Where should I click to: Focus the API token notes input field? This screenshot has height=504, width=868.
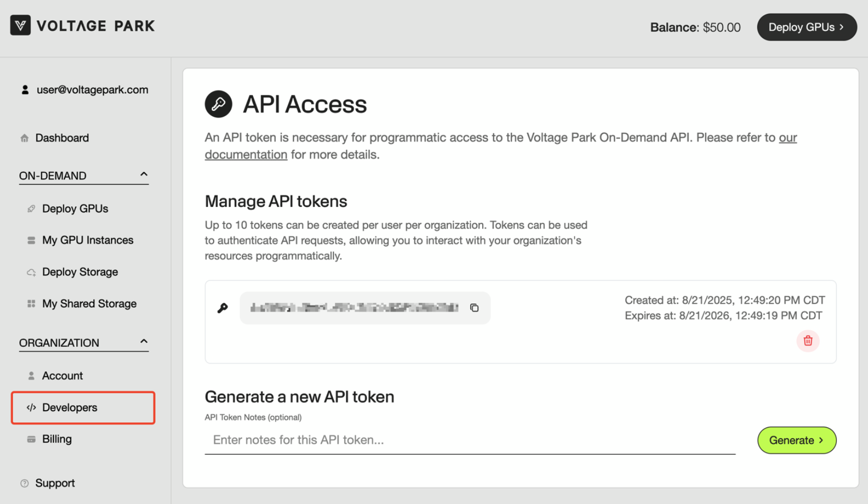tap(469, 440)
